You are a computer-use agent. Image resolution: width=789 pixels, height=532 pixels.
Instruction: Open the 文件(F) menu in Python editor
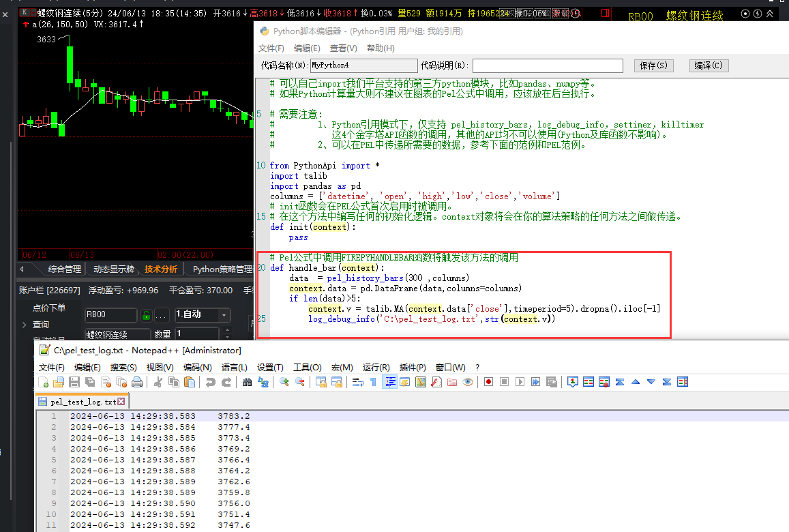coord(271,48)
